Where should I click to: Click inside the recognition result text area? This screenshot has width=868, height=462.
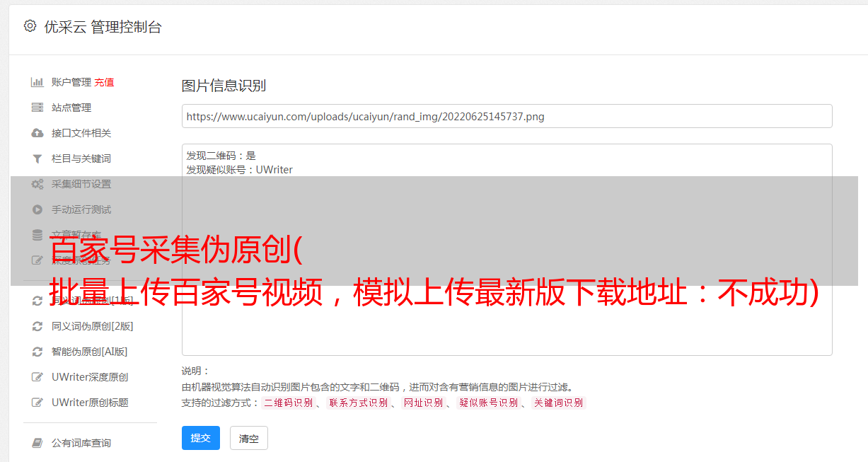click(x=507, y=250)
